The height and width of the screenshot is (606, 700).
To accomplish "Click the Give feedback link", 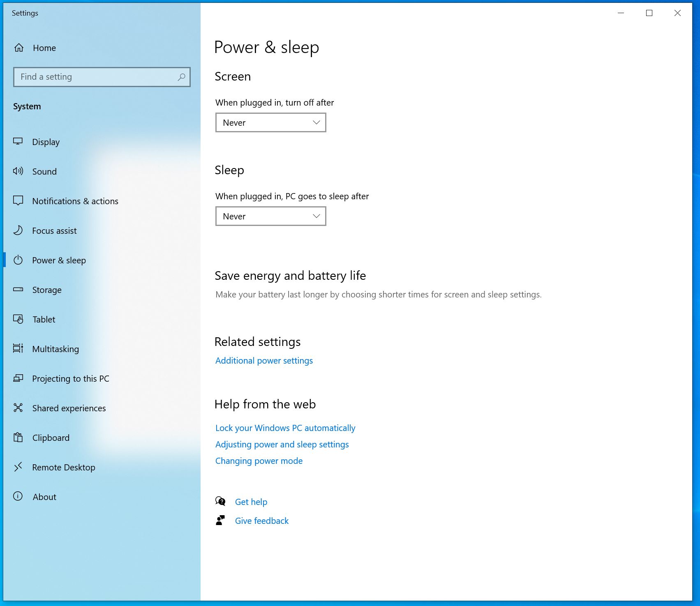I will [262, 521].
